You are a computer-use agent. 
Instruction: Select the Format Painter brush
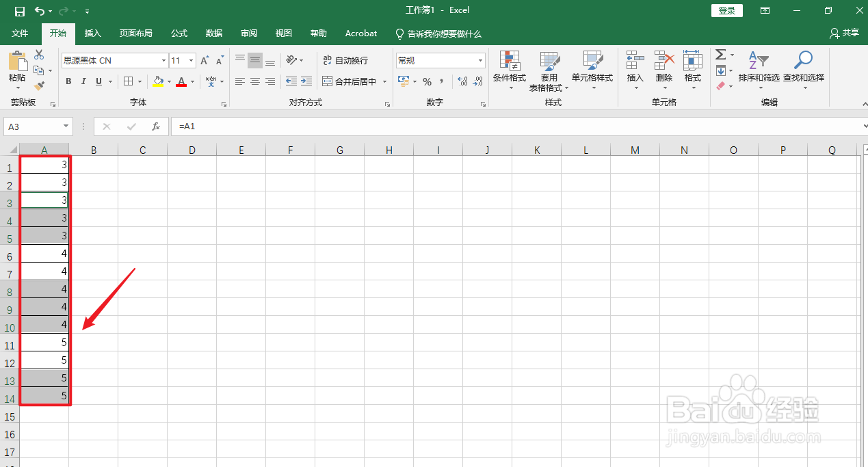click(39, 86)
